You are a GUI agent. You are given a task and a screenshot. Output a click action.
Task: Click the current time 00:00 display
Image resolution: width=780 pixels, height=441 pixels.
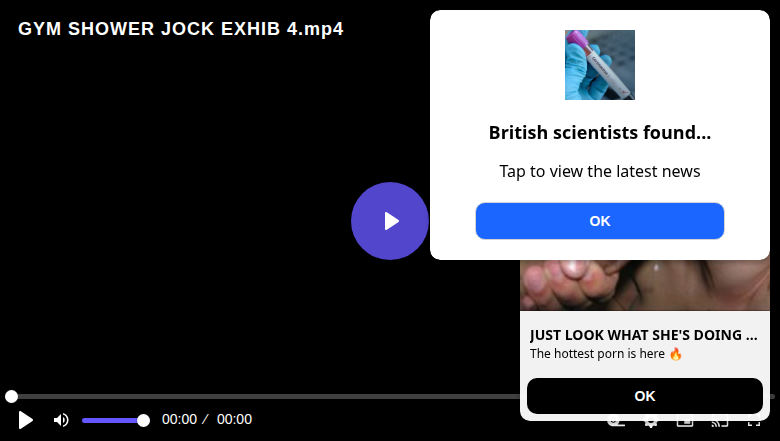[x=179, y=420]
